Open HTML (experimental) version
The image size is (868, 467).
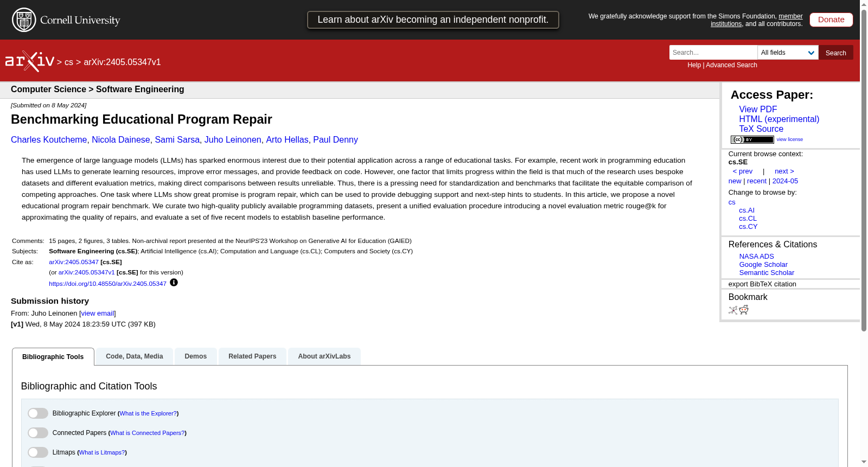tap(779, 119)
